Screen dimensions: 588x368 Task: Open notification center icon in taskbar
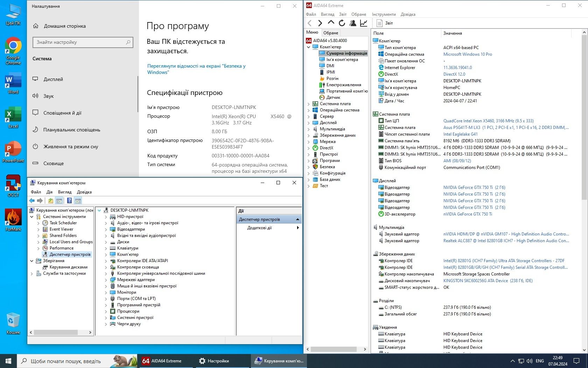pyautogui.click(x=576, y=361)
